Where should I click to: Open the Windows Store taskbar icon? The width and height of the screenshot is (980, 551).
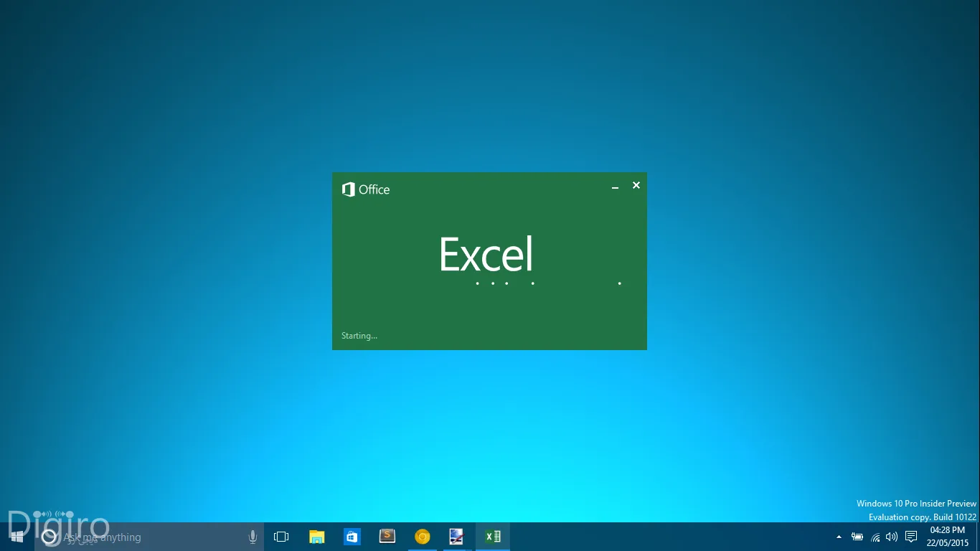[x=352, y=537]
